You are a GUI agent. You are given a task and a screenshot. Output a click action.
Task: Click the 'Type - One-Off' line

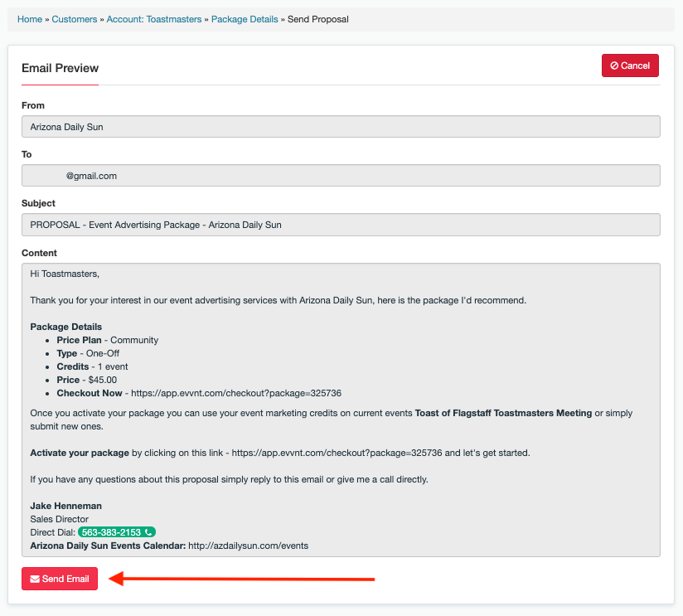pos(88,353)
